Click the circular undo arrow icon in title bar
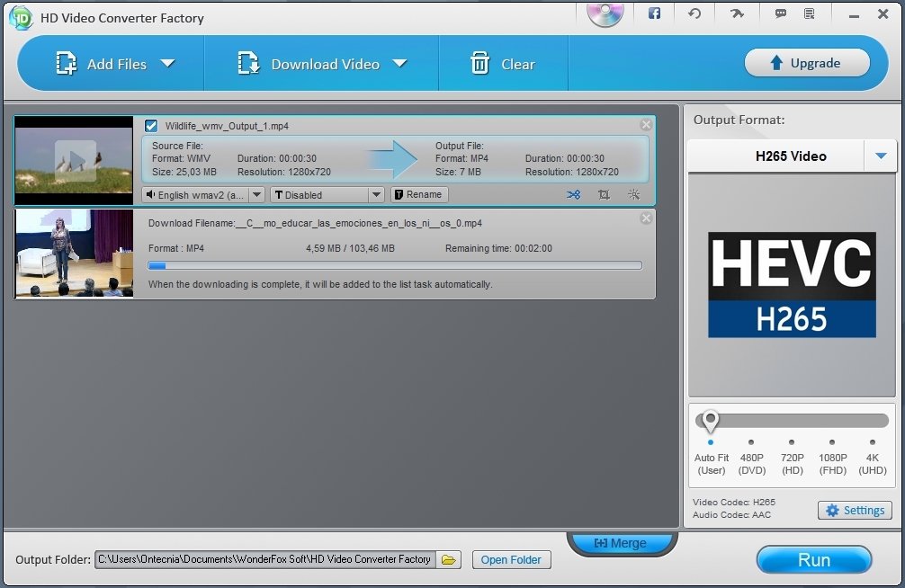Screen dimensions: 905x588 694,13
